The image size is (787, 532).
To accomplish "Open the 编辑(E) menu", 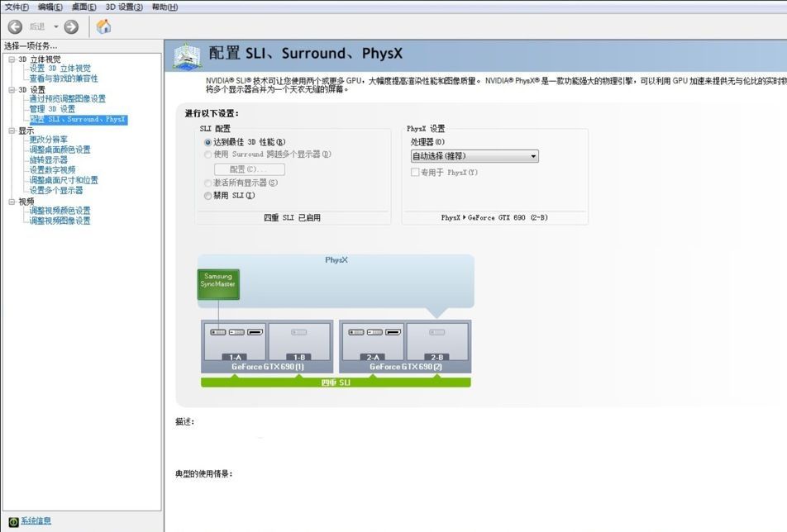I will (50, 7).
